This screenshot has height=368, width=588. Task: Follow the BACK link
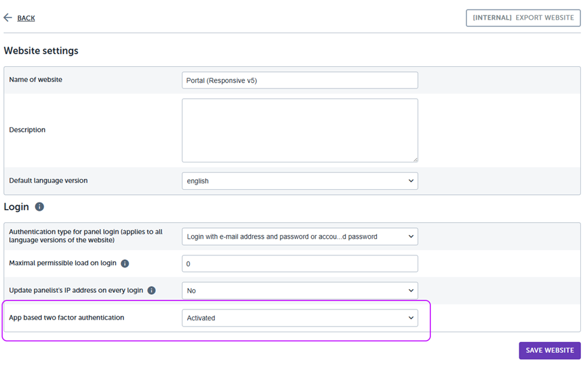pos(26,18)
